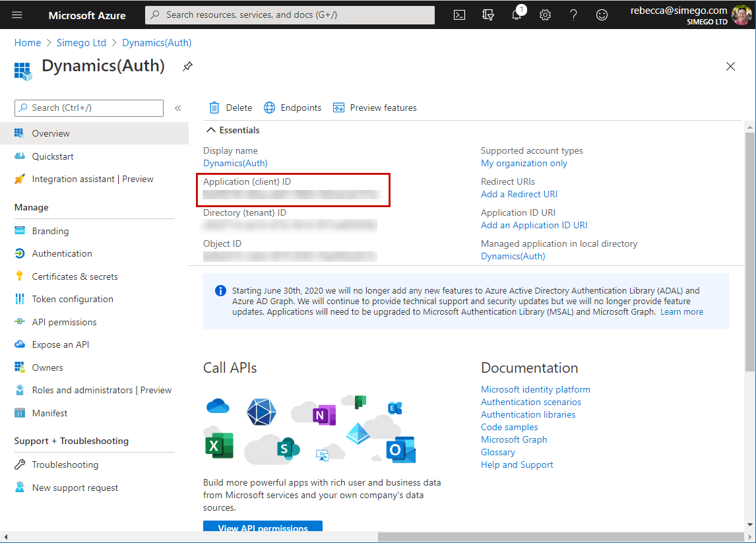Viewport: 756px width, 543px height.
Task: Click the API permissions icon
Action: point(19,322)
